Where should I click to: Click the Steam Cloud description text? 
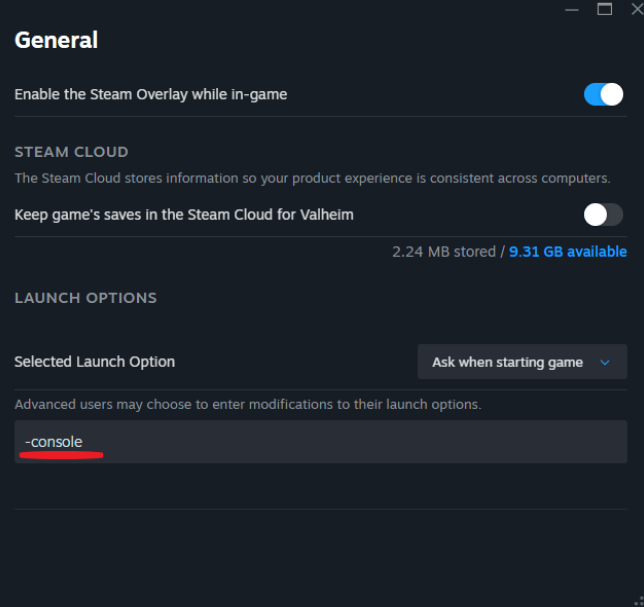312,178
